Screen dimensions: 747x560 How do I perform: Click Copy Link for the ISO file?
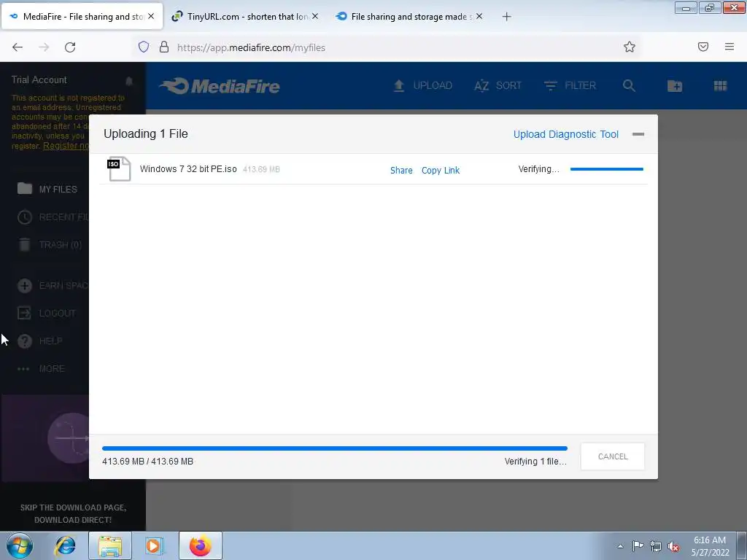coord(440,170)
